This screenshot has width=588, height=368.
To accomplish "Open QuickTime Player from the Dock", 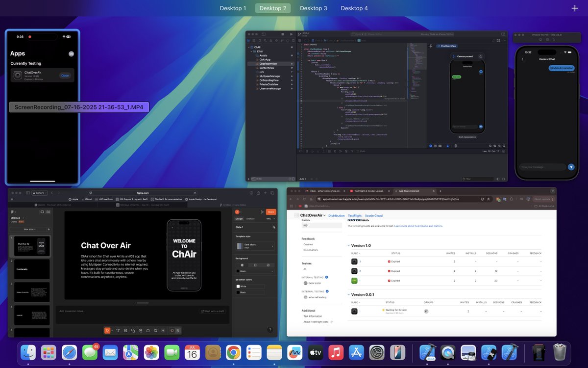I will point(448,352).
